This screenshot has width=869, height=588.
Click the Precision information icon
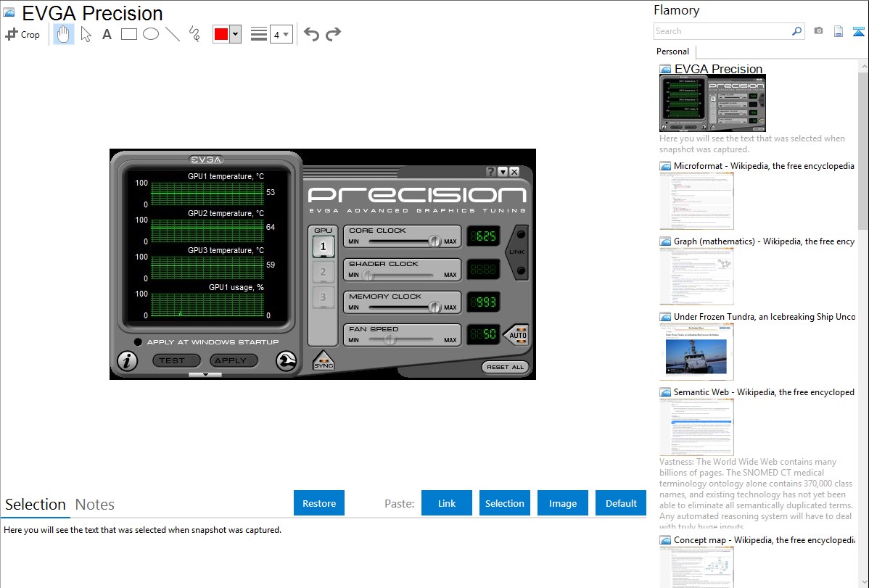[128, 361]
